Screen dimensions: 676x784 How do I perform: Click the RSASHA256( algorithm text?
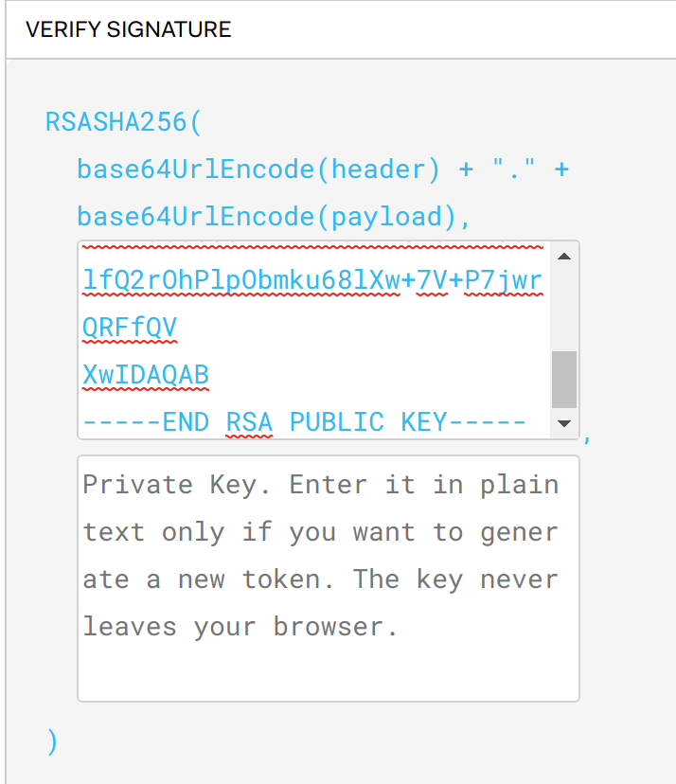point(124,122)
